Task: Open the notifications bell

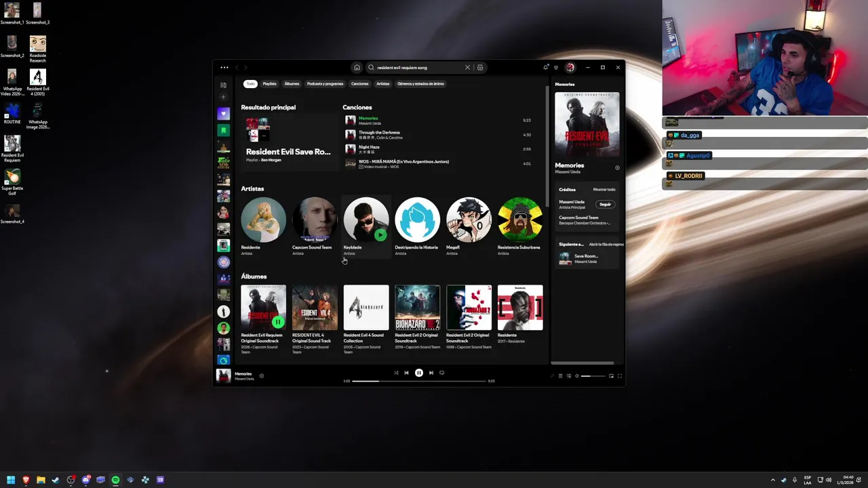Action: click(546, 68)
